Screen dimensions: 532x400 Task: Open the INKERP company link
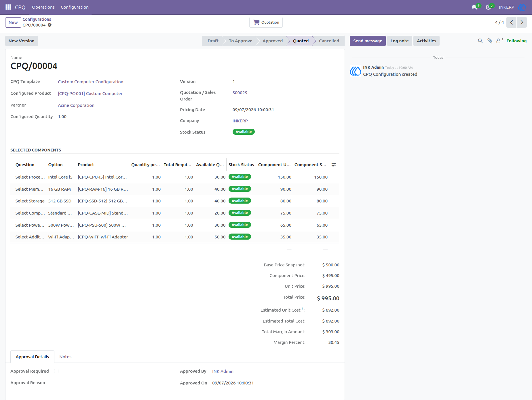[240, 121]
